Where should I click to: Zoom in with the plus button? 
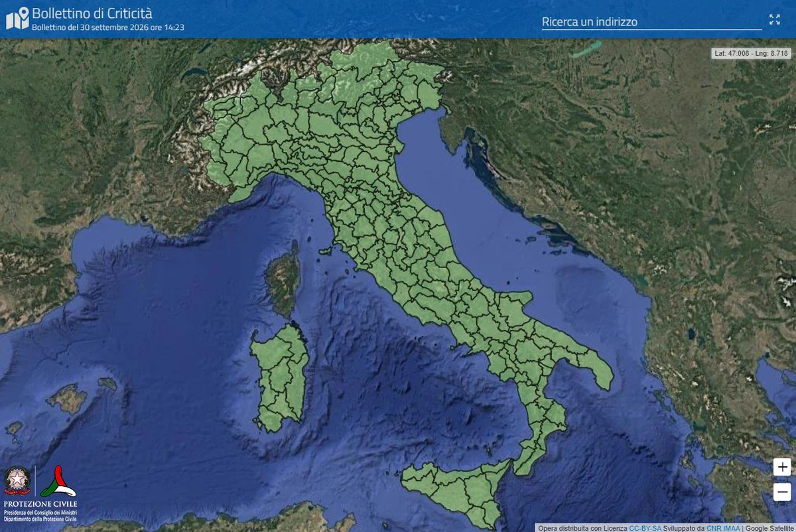(783, 467)
